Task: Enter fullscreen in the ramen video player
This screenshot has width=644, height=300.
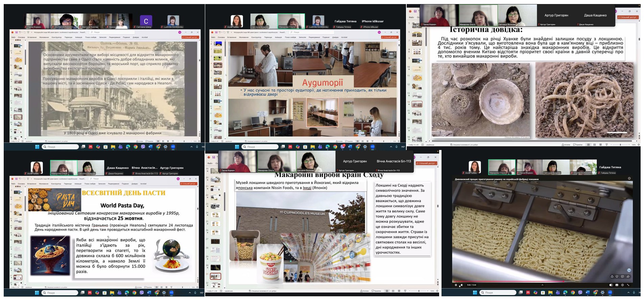Action: coord(628,285)
